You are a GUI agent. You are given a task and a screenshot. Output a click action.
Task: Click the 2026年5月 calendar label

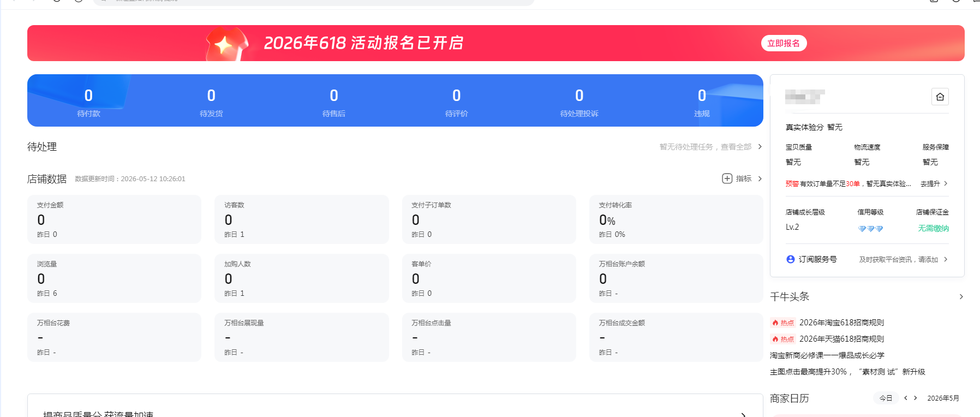[x=943, y=398]
